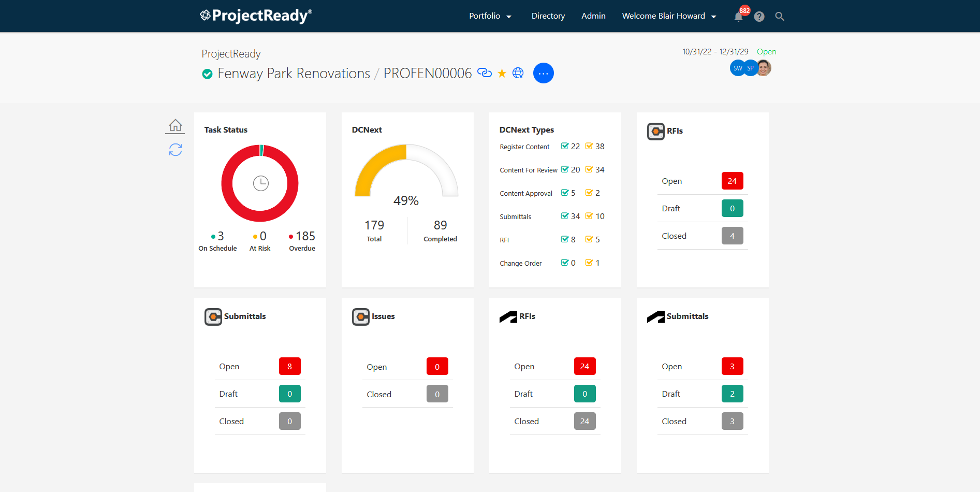The image size is (980, 492).
Task: Click the clock icon in Task Status donut
Action: (261, 183)
